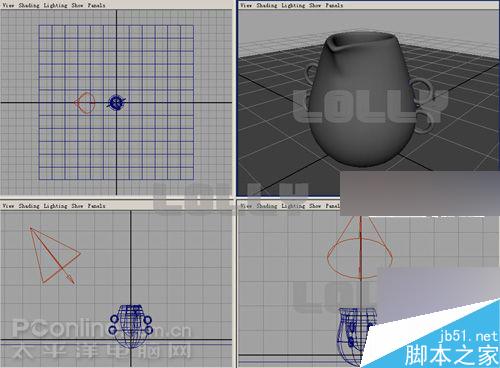Open View menu in bottom-right side panel

[x=246, y=206]
